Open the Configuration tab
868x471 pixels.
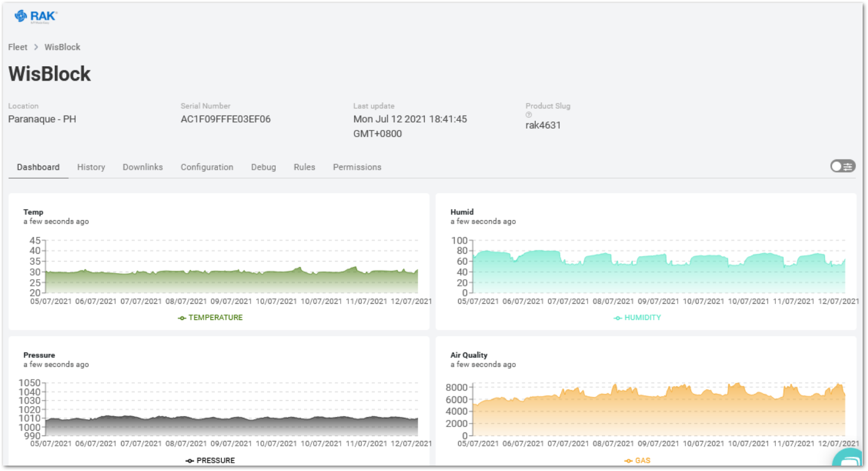(x=206, y=167)
